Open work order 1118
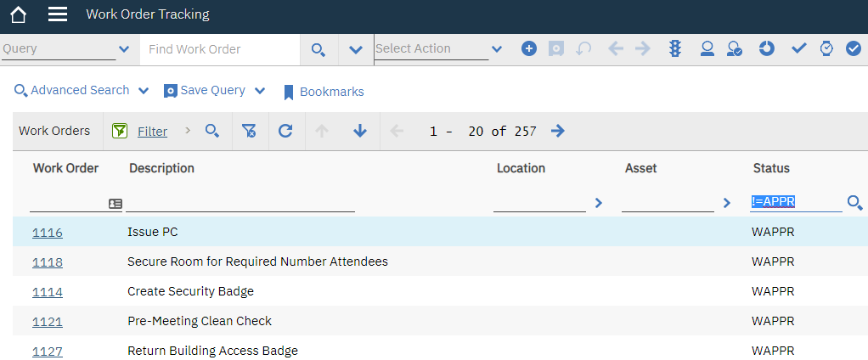 coord(47,262)
